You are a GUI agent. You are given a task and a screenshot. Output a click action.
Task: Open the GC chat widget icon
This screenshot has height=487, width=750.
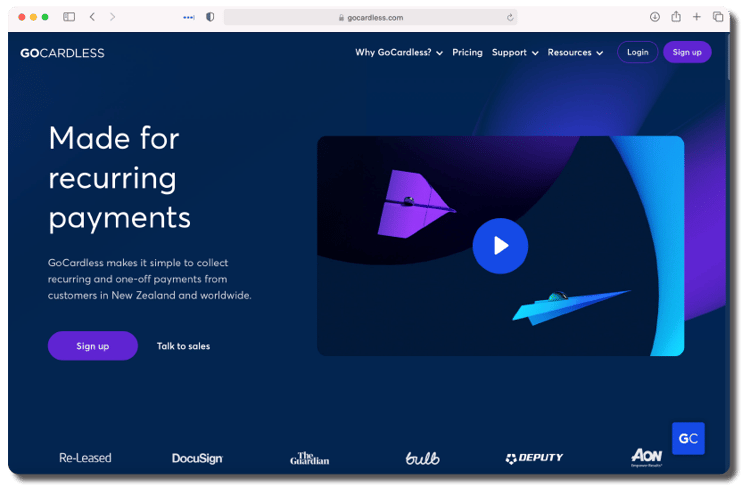688,438
